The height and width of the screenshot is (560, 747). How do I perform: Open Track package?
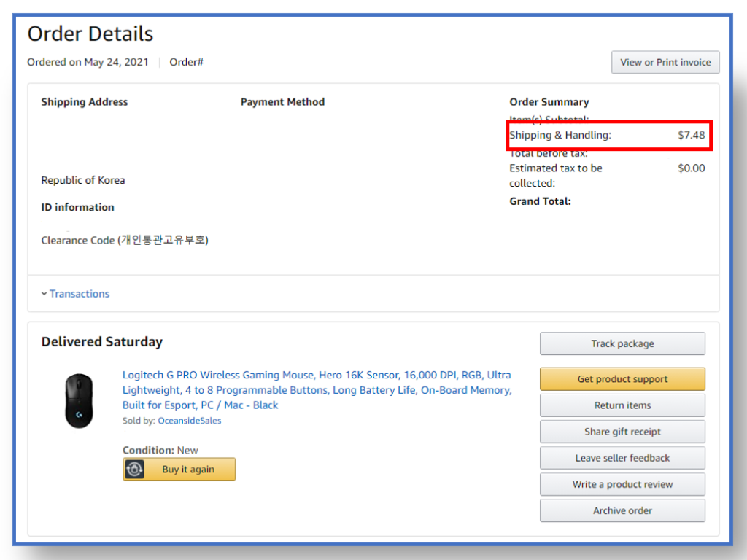(622, 343)
